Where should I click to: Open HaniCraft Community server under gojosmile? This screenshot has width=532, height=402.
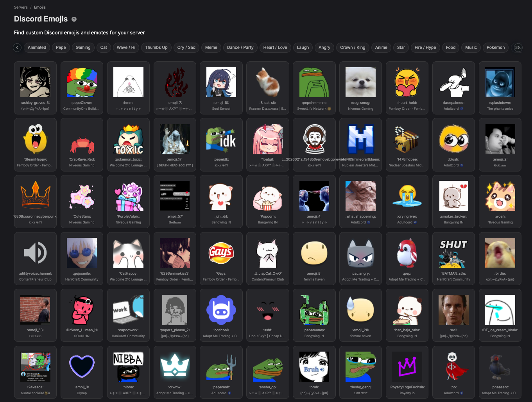[x=82, y=279]
